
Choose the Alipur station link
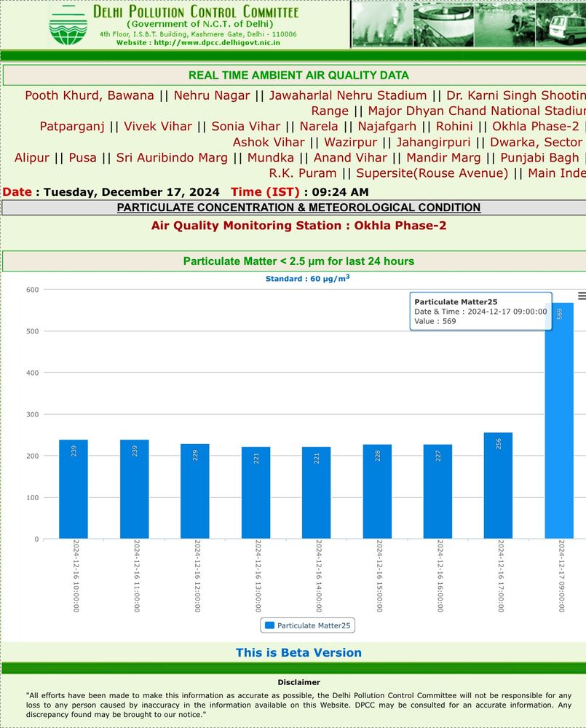tap(31, 158)
